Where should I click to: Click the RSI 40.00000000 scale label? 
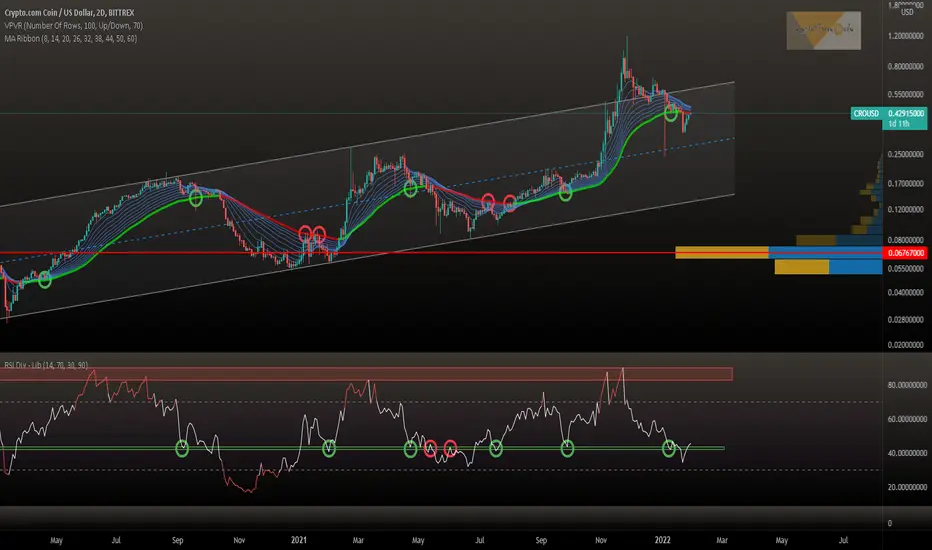pyautogui.click(x=907, y=453)
